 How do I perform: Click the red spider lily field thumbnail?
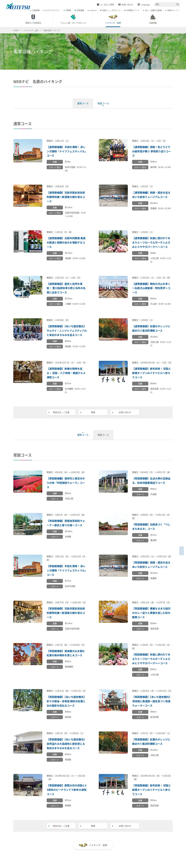click(28, 481)
